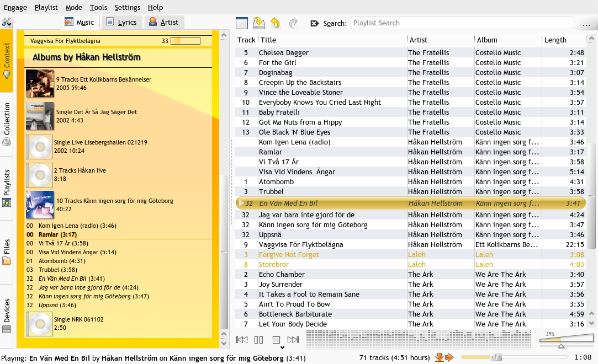Expand the arrow below stop button
598x364 pixels.
pyautogui.click(x=282, y=347)
